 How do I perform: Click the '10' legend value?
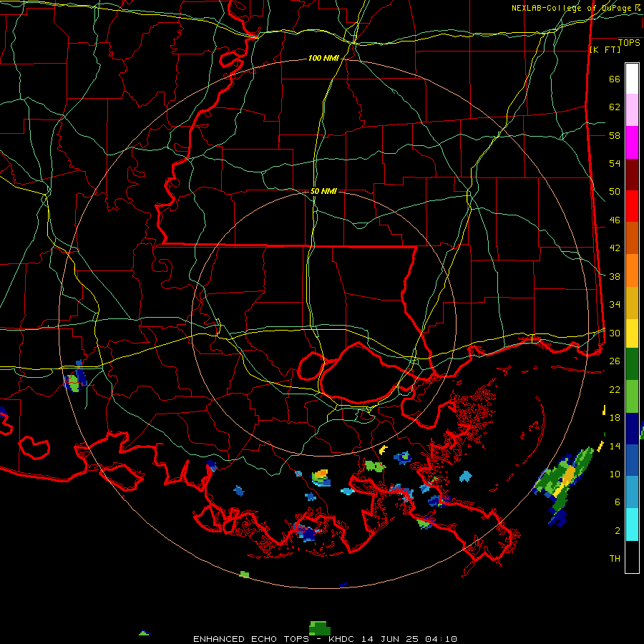pos(615,474)
